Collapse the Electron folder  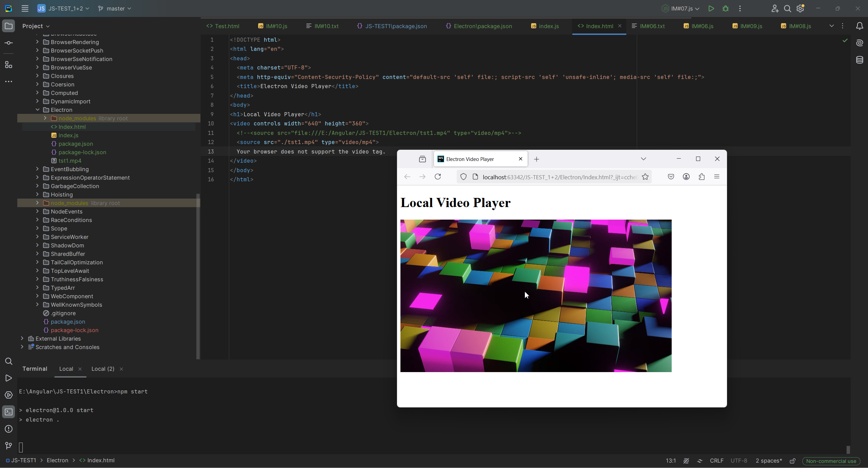pos(37,110)
